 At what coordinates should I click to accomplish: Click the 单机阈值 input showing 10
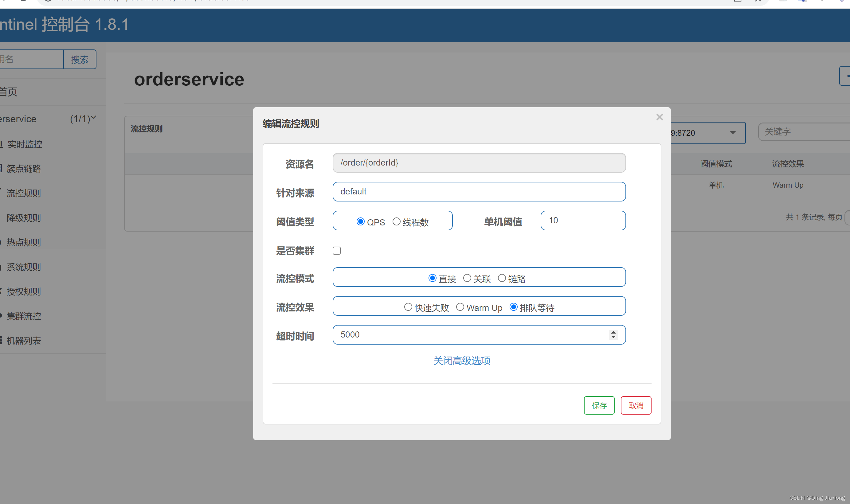[x=583, y=221]
